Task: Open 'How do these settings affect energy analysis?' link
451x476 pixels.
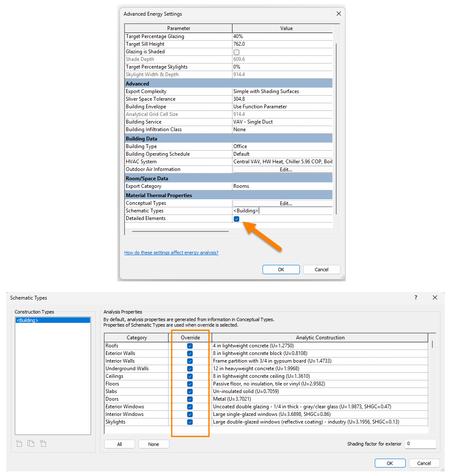Action: pos(171,253)
